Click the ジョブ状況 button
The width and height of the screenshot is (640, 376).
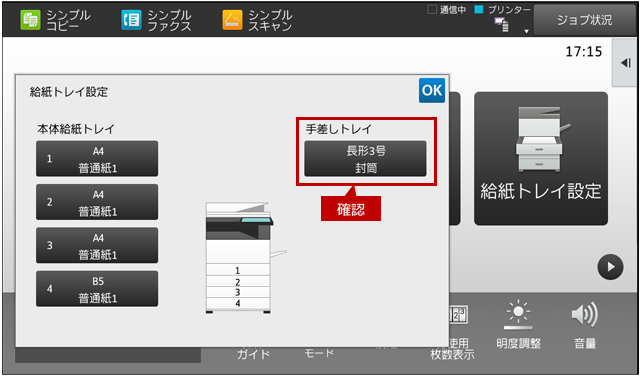pos(584,20)
